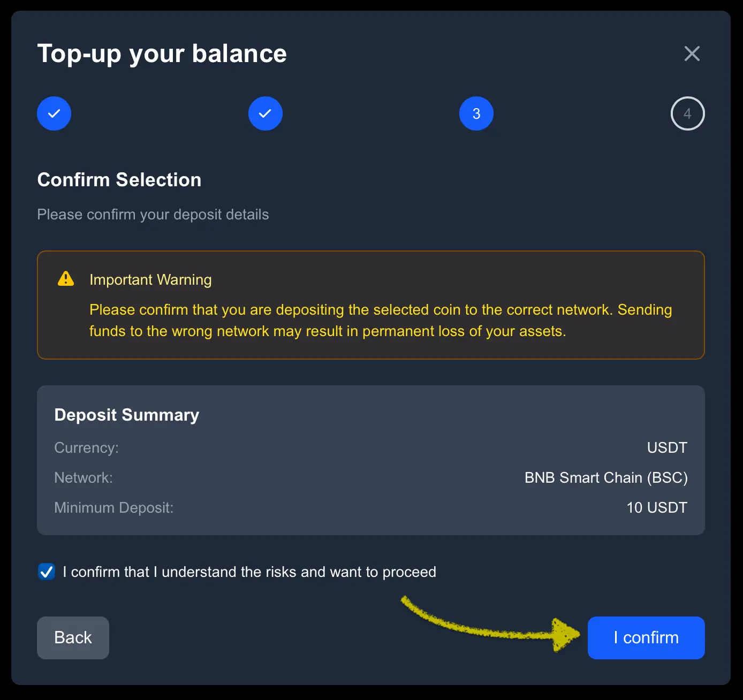Viewport: 743px width, 700px height.
Task: Uncheck the risk confirmation checkbox
Action: tap(47, 572)
